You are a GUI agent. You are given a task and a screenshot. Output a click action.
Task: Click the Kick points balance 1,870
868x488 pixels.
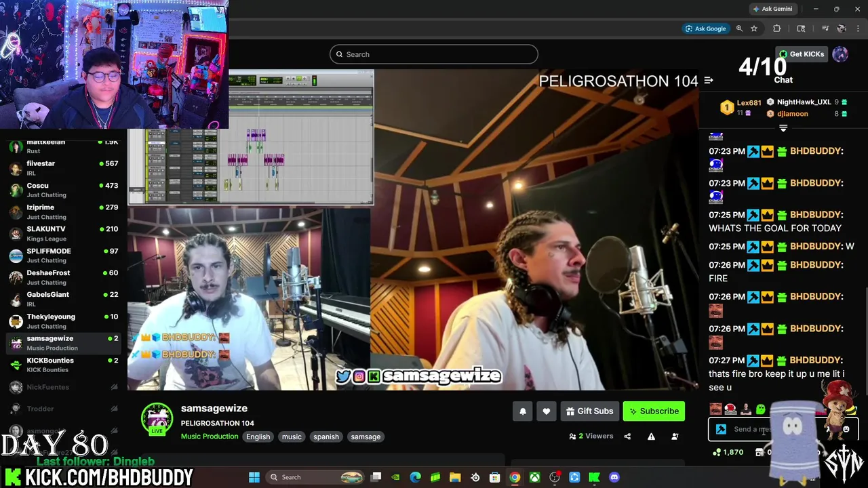pyautogui.click(x=729, y=452)
